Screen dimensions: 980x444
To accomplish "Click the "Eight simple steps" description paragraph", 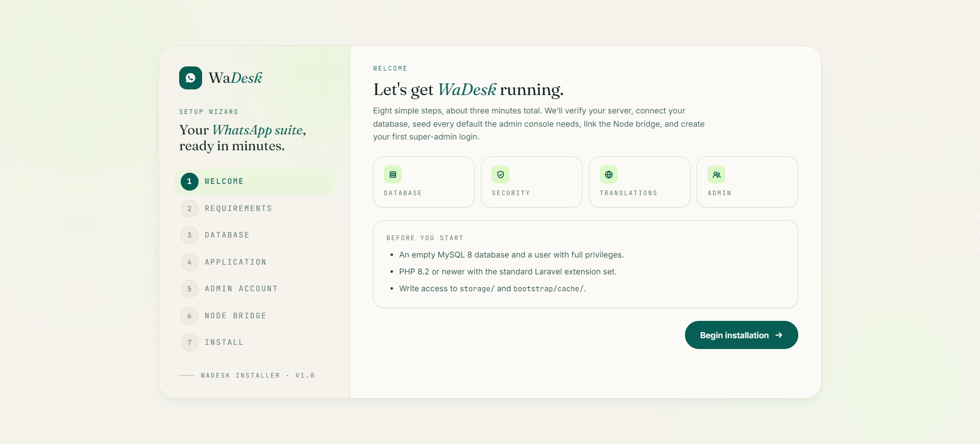I will coord(538,124).
